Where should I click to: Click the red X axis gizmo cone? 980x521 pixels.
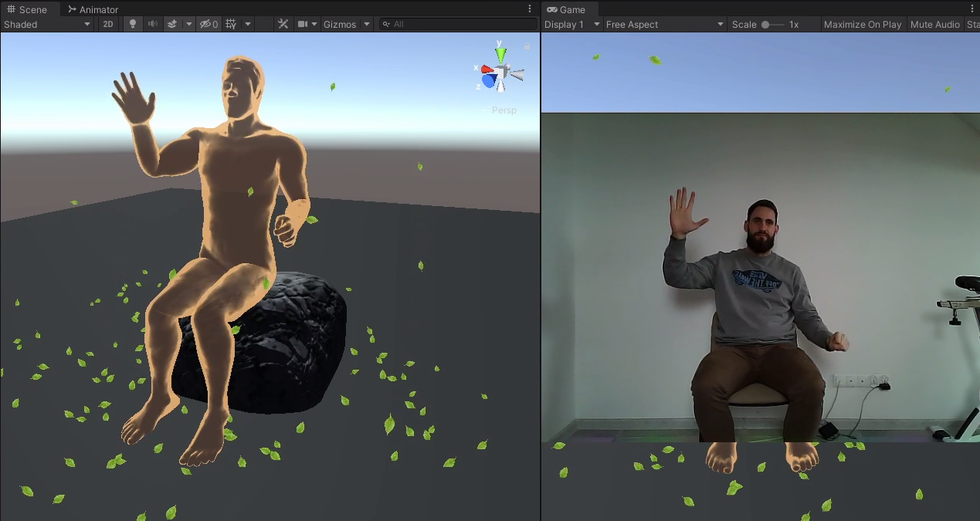point(487,69)
